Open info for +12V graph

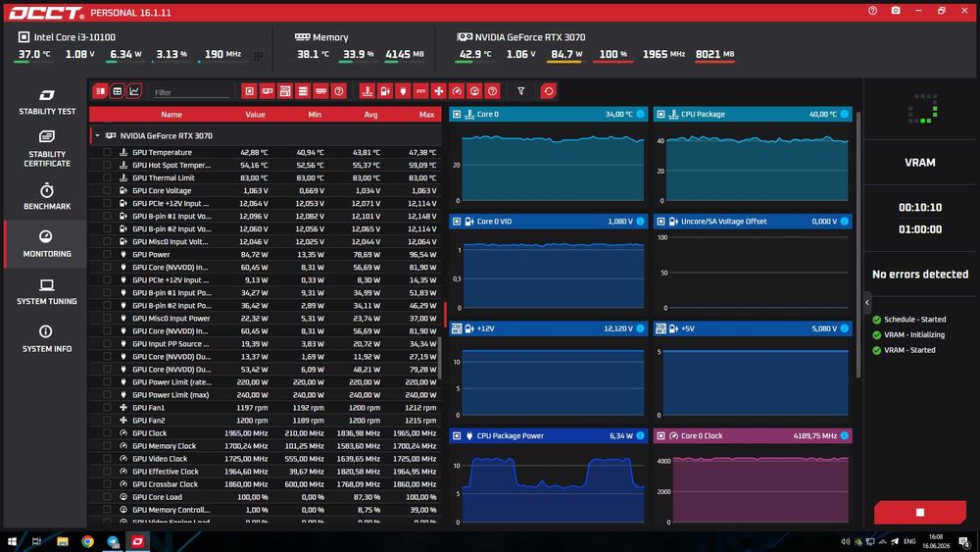pos(640,328)
